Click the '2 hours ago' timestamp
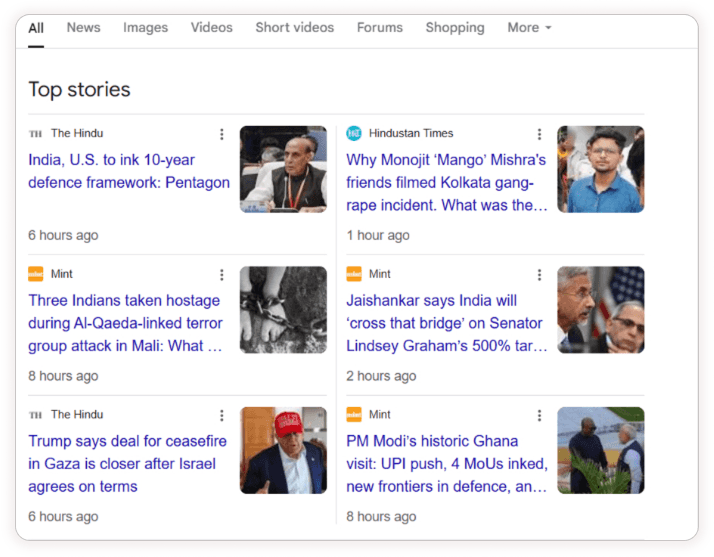The image size is (714, 557). (x=381, y=376)
